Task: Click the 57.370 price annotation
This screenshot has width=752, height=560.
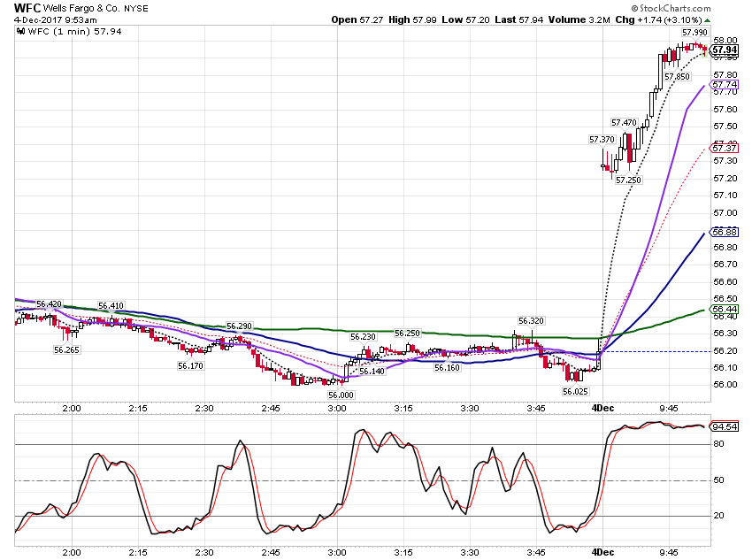Action: [x=602, y=140]
